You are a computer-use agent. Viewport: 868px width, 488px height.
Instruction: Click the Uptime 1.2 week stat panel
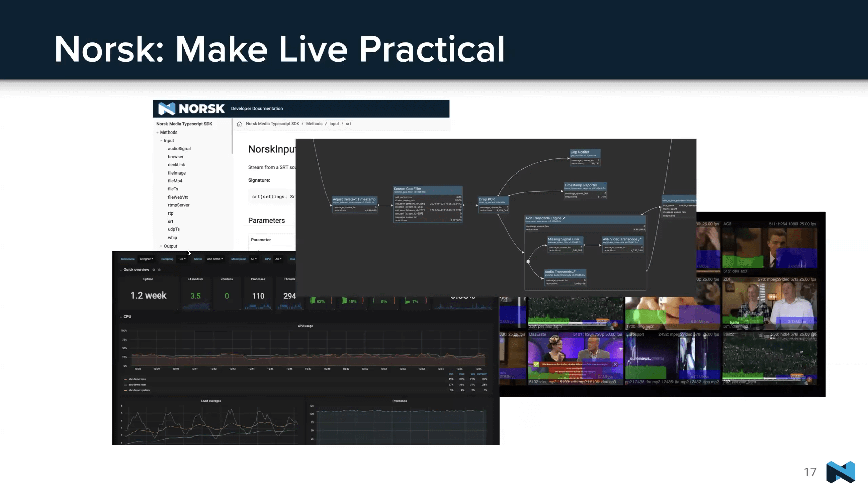(148, 293)
